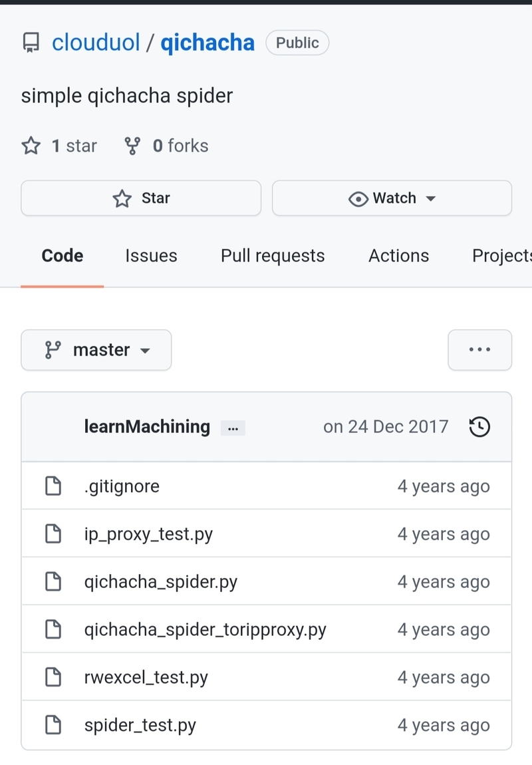Switch to the Actions tab
Screen dimensions: 532x765
coord(398,255)
